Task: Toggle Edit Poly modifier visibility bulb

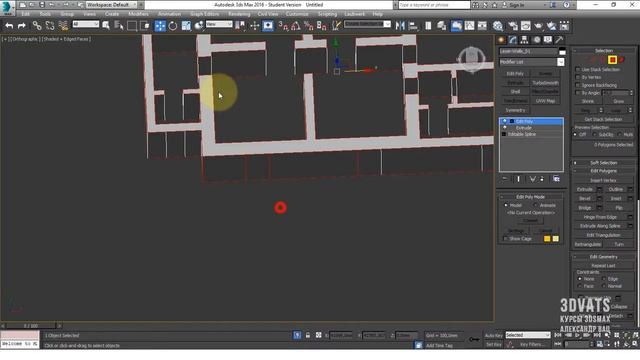Action: (505, 121)
